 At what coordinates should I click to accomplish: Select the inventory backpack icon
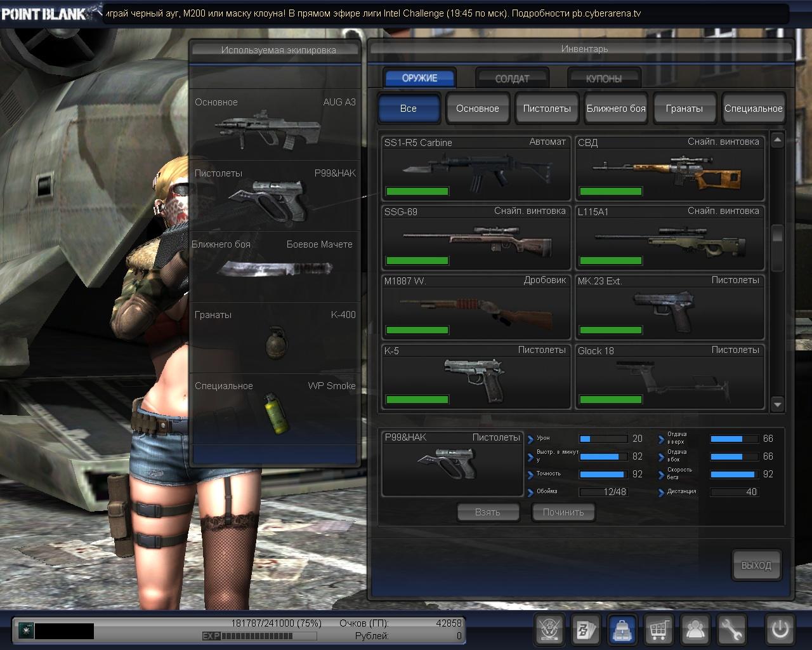pyautogui.click(x=623, y=630)
